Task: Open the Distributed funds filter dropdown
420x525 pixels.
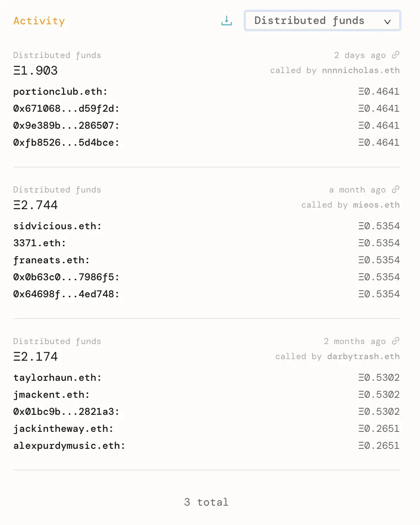Action: (x=322, y=20)
